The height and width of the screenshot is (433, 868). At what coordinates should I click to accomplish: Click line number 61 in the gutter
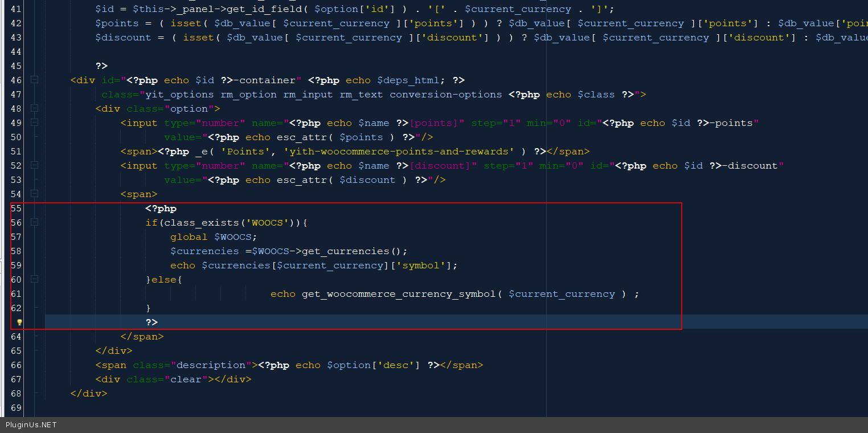click(16, 294)
